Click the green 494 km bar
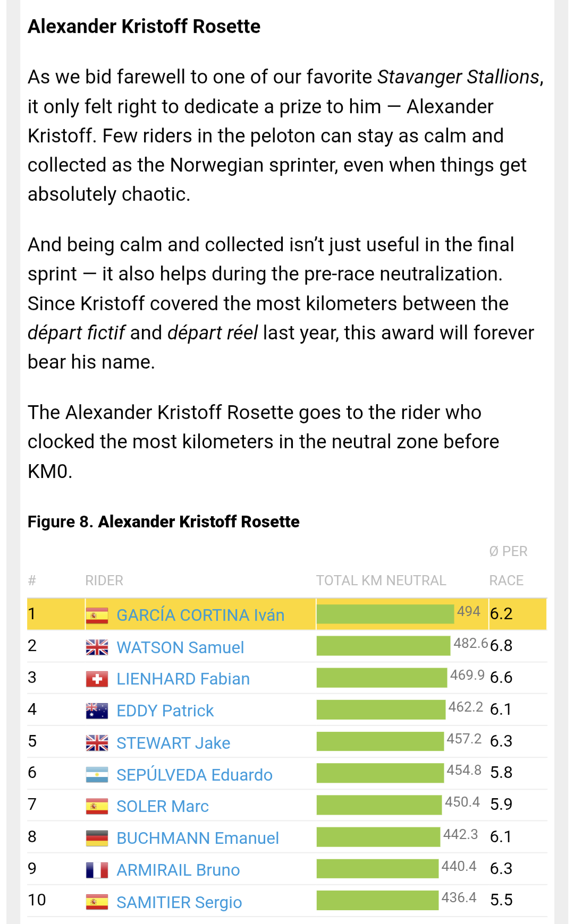This screenshot has width=574, height=924. 385,614
